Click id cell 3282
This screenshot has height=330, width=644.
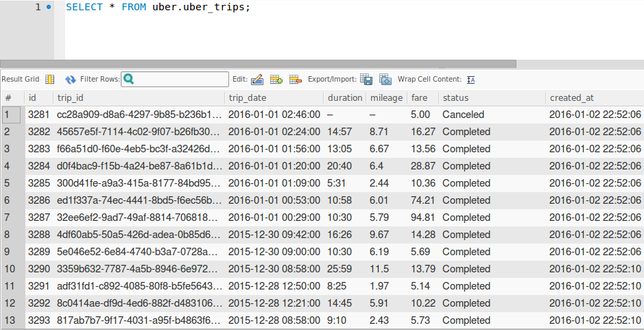point(39,132)
